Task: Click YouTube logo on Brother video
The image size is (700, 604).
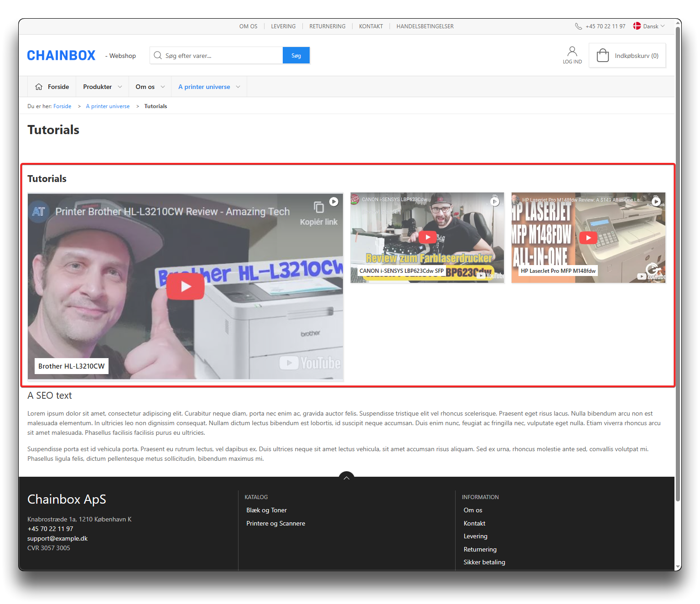Action: 310,363
